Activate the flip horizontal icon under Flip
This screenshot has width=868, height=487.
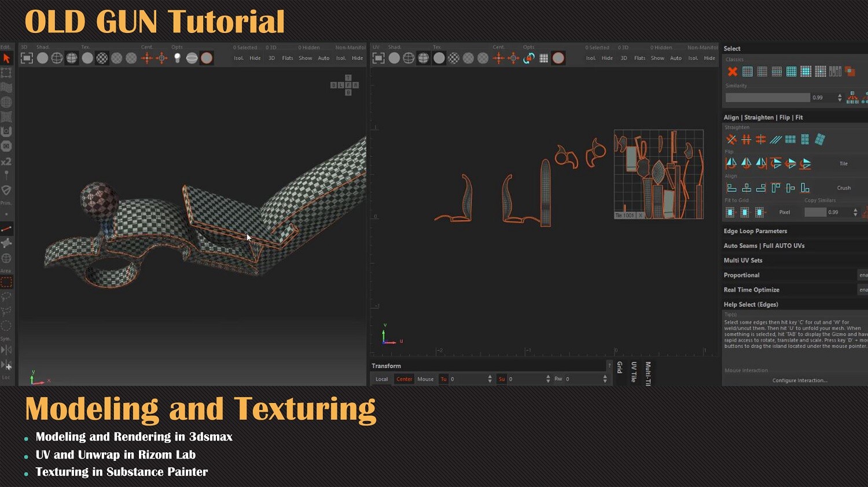pos(731,164)
